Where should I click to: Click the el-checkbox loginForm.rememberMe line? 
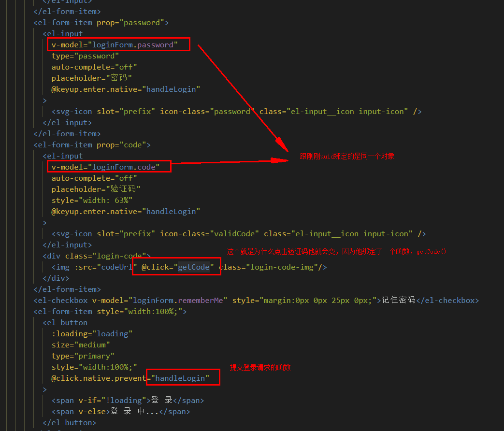tap(256, 301)
